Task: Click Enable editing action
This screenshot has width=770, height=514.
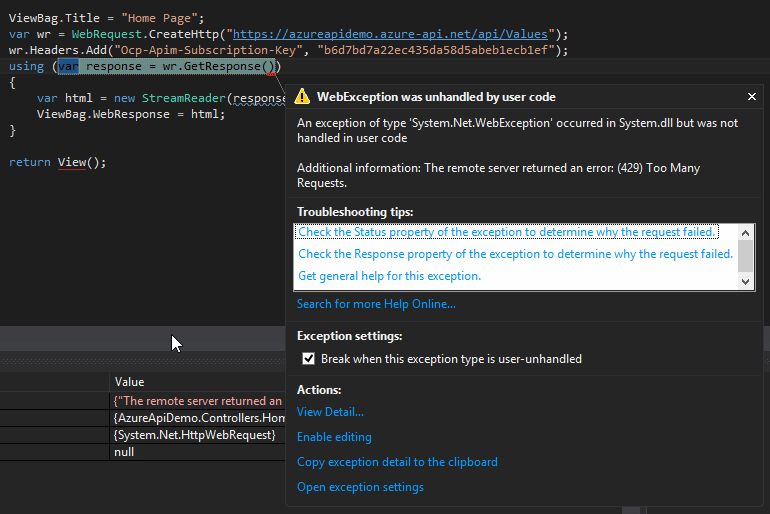Action: coord(334,437)
